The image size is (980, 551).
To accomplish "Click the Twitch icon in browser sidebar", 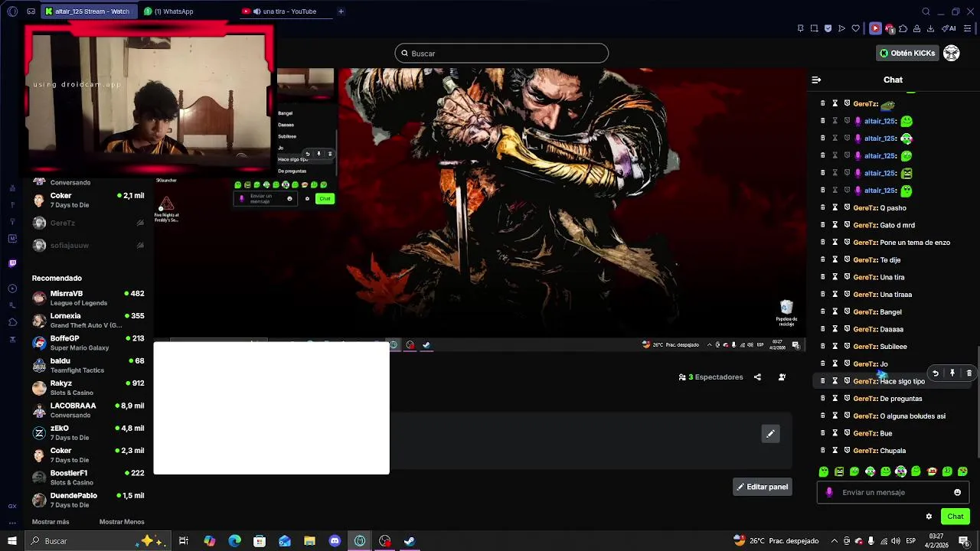I will (12, 263).
